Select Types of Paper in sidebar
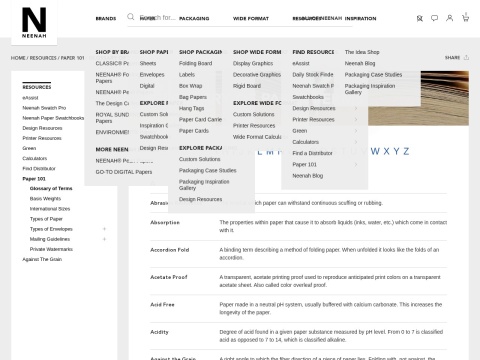The height and width of the screenshot is (360, 480). [46, 219]
